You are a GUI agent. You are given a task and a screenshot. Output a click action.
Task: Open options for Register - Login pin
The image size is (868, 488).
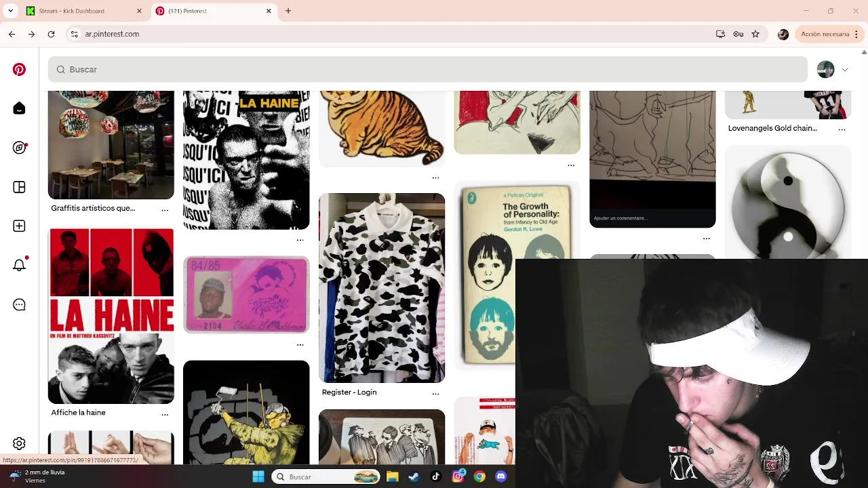[435, 394]
